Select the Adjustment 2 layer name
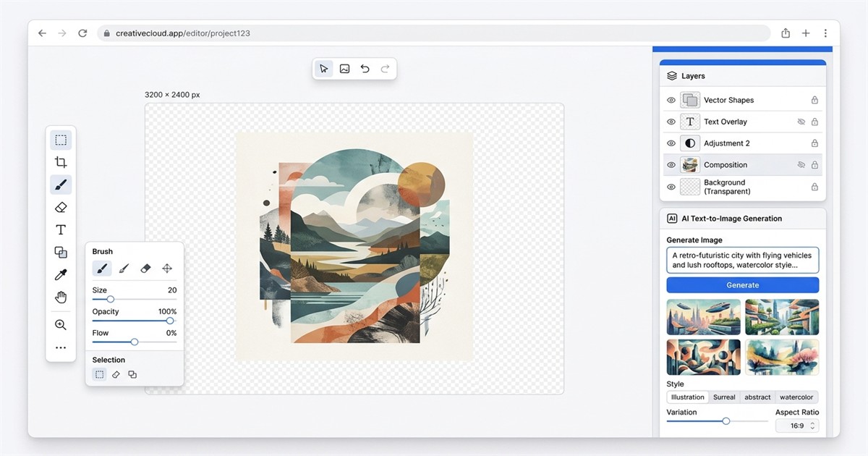868x456 pixels. (x=727, y=143)
